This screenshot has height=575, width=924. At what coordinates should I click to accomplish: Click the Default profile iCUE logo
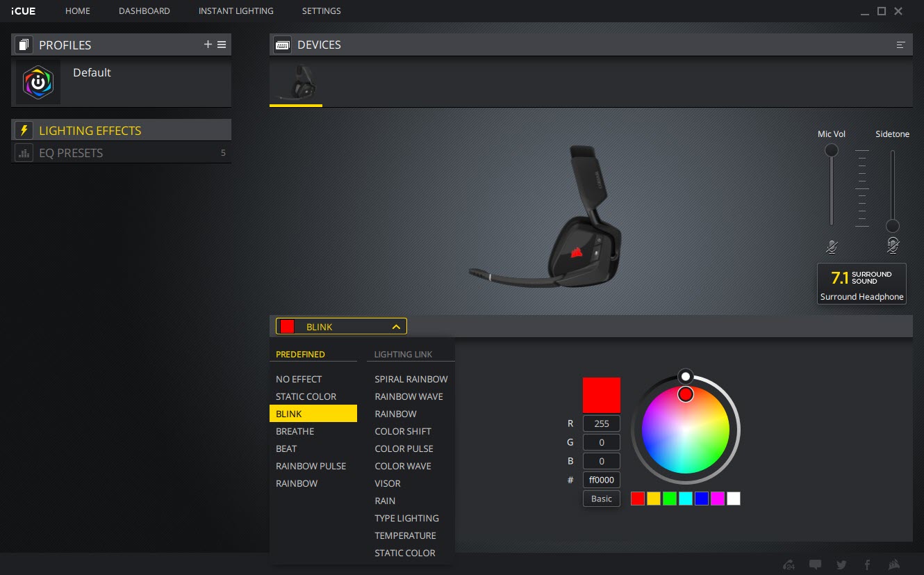[38, 83]
